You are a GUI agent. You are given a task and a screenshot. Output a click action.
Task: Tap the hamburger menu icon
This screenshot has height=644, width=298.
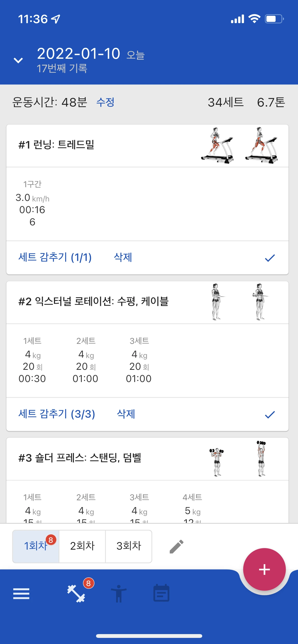point(21,594)
